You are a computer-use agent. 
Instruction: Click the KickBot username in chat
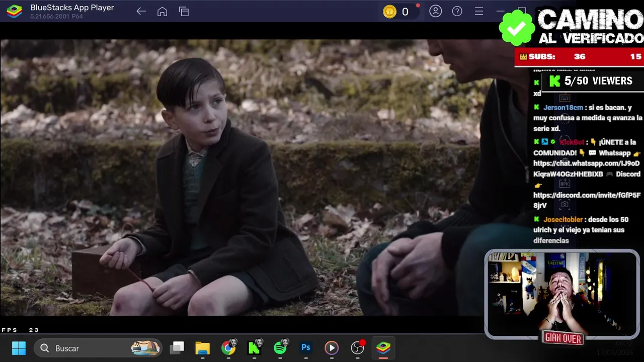[572, 142]
